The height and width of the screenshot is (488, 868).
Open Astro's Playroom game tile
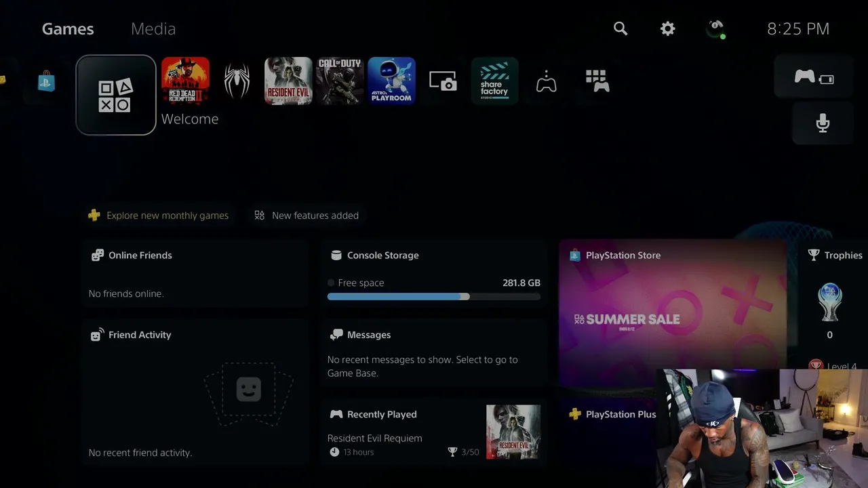[391, 81]
